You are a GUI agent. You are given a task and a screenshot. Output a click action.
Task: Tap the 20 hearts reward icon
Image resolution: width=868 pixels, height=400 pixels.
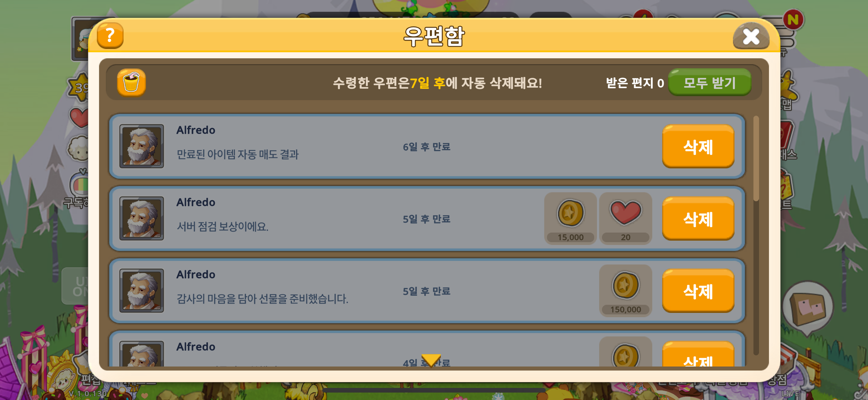(626, 218)
